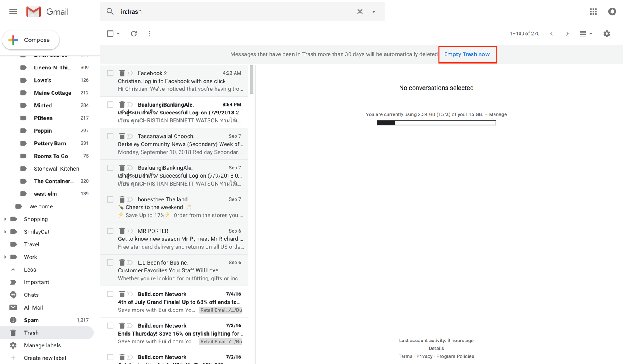Click the Chats bubble icon
This screenshot has height=364, width=623.
[13, 295]
